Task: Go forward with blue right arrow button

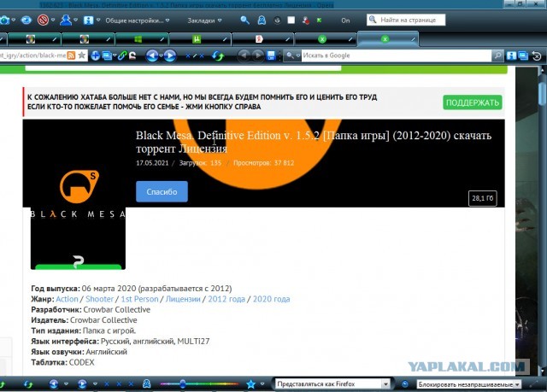Action: pyautogui.click(x=170, y=56)
